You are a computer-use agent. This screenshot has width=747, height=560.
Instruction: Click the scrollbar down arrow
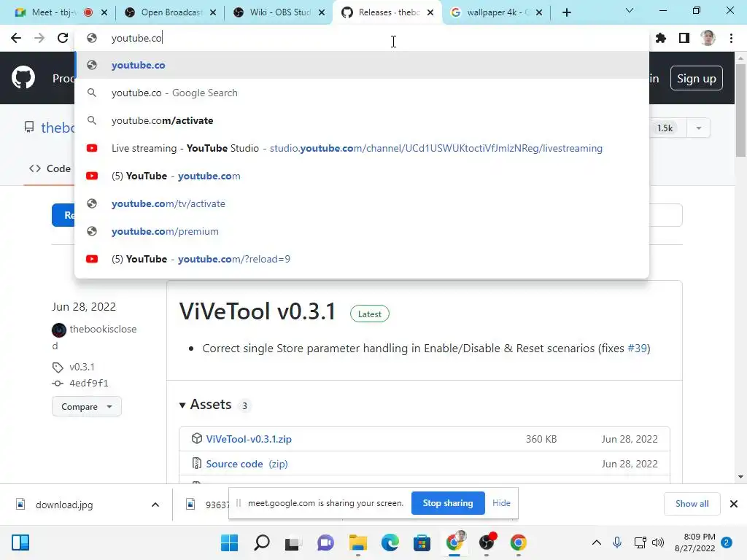[740, 477]
